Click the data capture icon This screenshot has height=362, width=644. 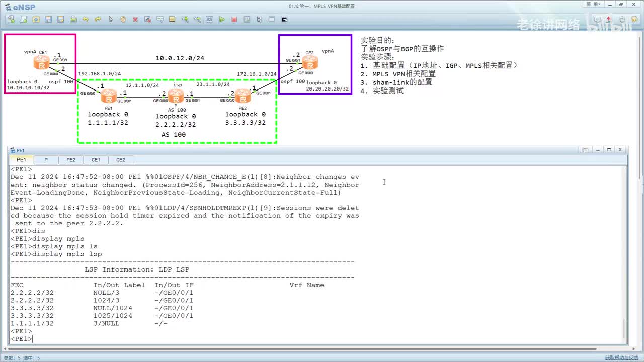point(247,20)
